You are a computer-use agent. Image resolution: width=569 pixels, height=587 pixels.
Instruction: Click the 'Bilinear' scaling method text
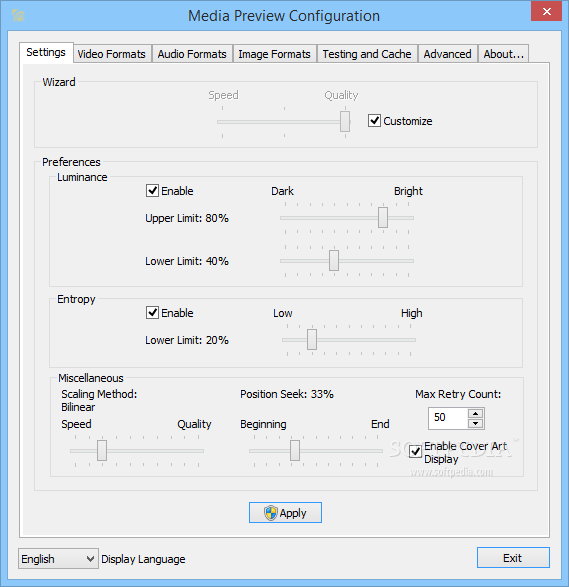click(x=78, y=407)
